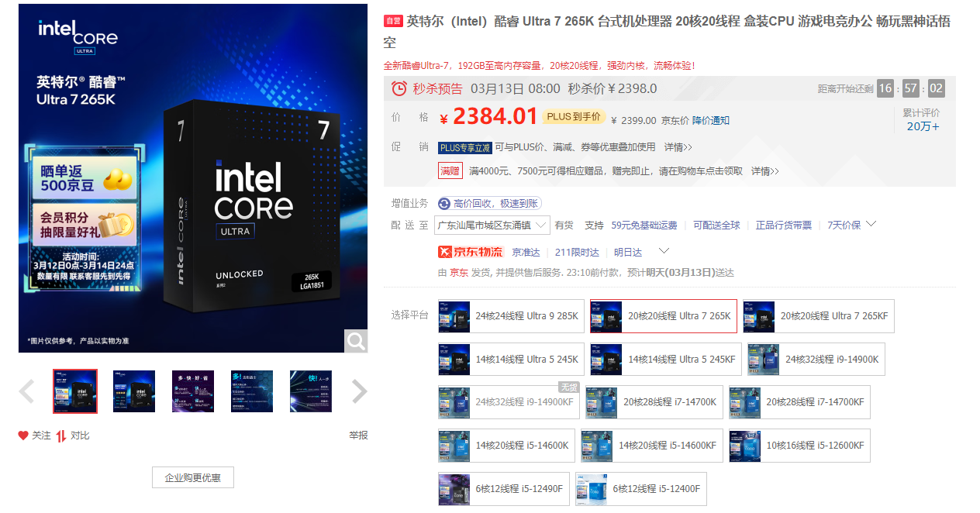Choose 14核20线程 i5-14600K option
The width and height of the screenshot is (980, 513).
coord(506,446)
